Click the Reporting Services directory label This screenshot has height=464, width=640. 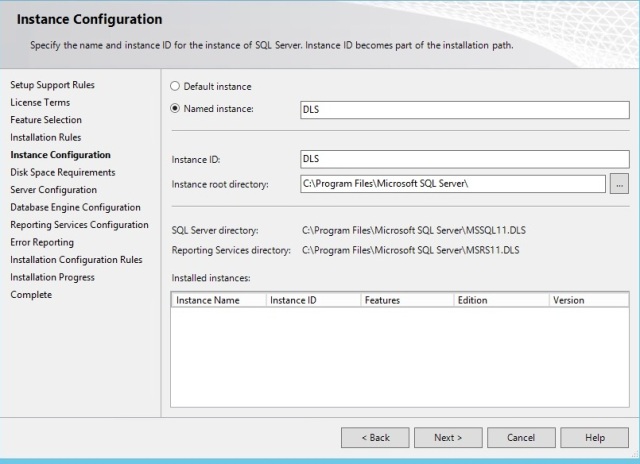pos(231,250)
